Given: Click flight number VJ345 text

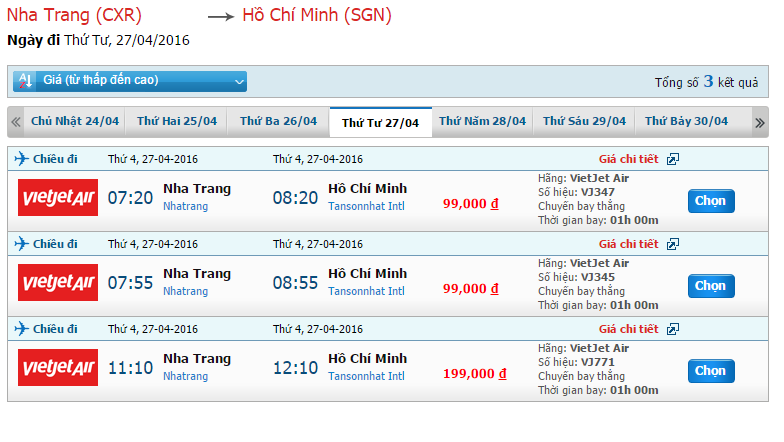Looking at the screenshot, I should 598,277.
